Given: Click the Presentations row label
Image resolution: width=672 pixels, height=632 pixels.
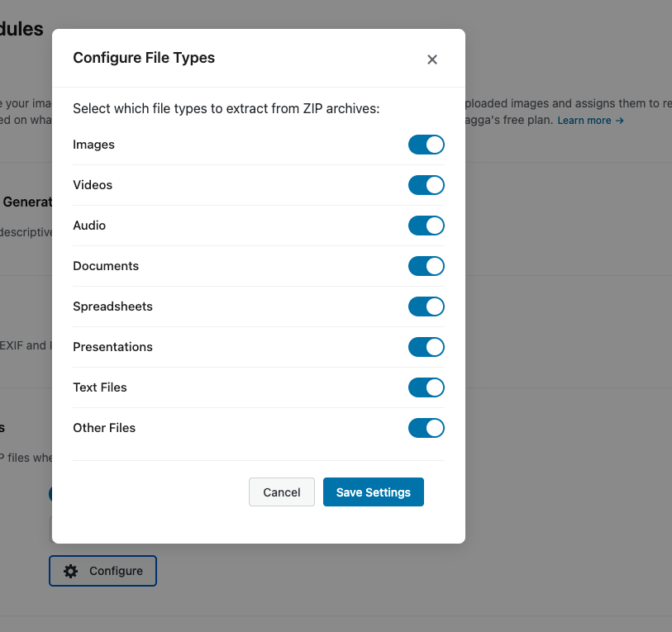Looking at the screenshot, I should (112, 347).
